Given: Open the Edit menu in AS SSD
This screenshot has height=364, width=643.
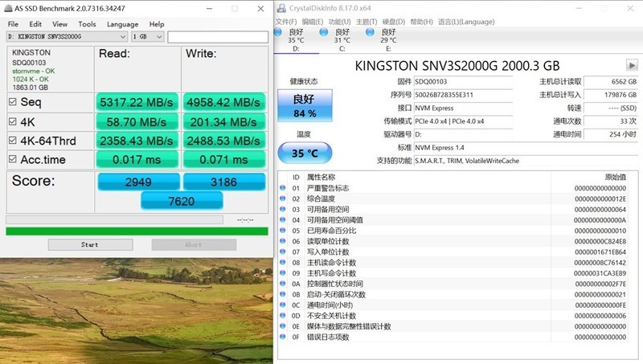Looking at the screenshot, I should [35, 24].
